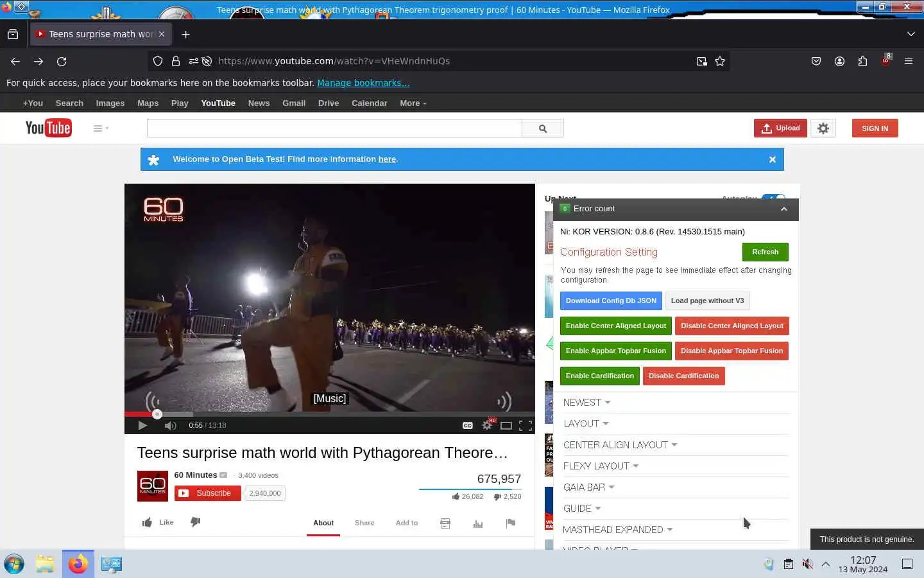Disable Center Aligned Layout
The height and width of the screenshot is (578, 924).
click(x=732, y=326)
